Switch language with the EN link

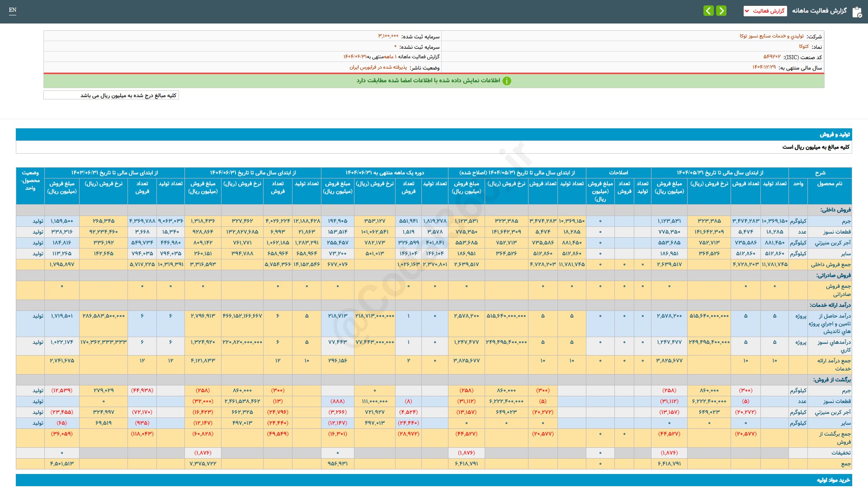point(13,10)
